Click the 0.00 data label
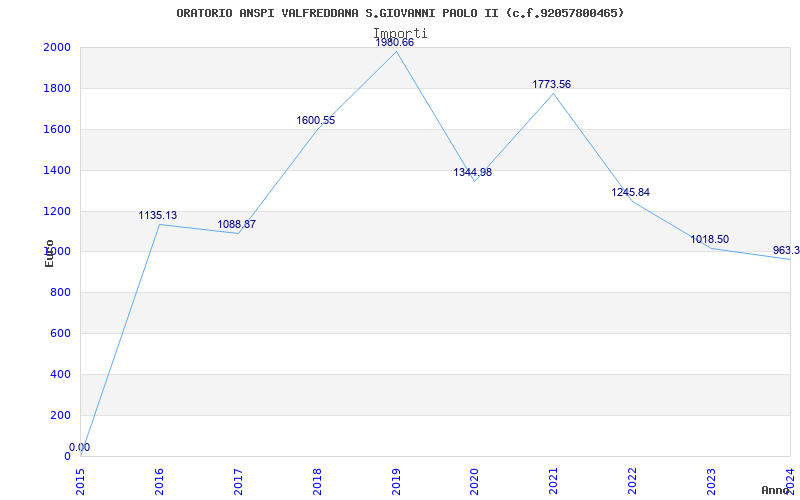Screen dimensions: 800x500 tap(80, 447)
